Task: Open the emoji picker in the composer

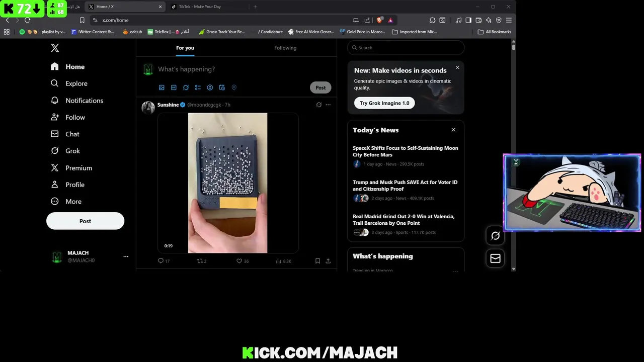Action: 210,87
